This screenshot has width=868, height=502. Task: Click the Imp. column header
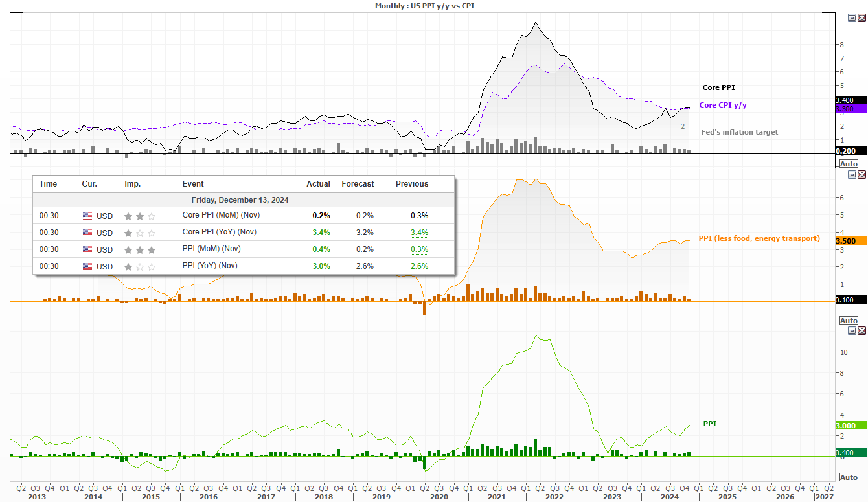click(x=132, y=184)
